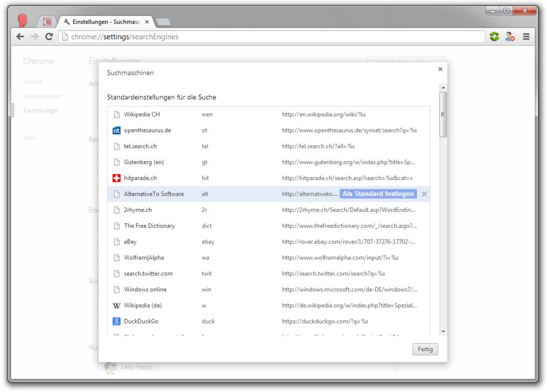Click the hitparade.ch search URL

tap(348, 178)
